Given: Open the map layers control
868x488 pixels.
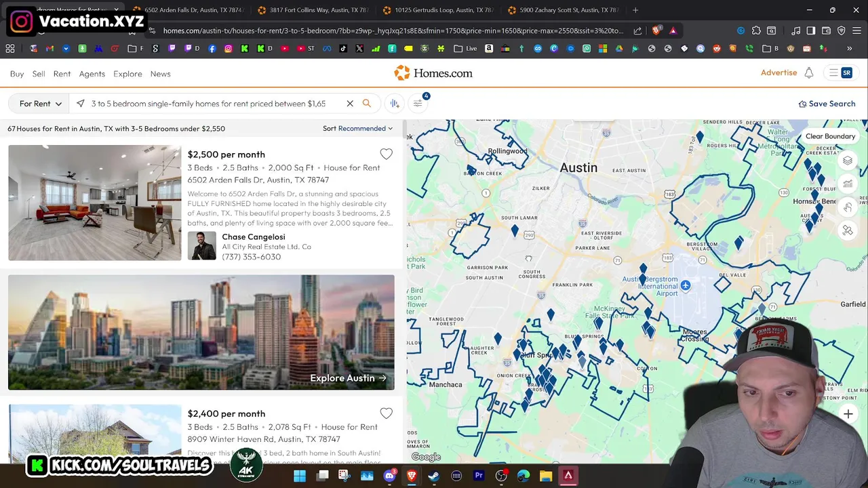Looking at the screenshot, I should (848, 161).
